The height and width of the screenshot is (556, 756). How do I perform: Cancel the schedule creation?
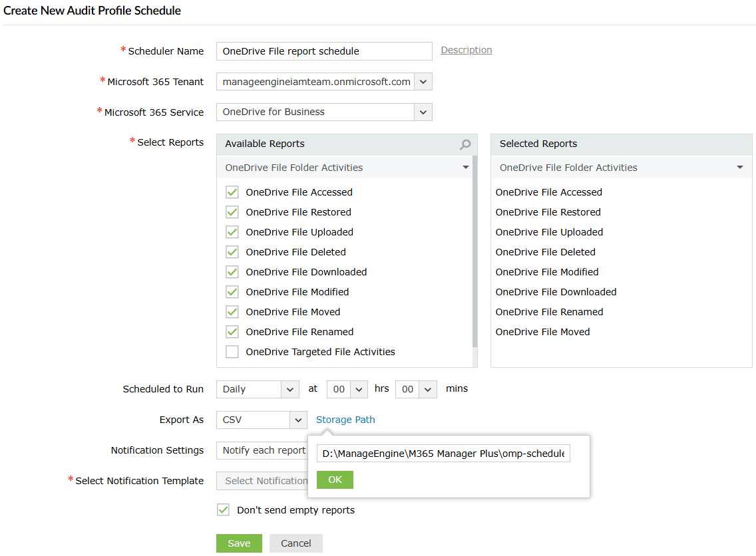coord(296,543)
